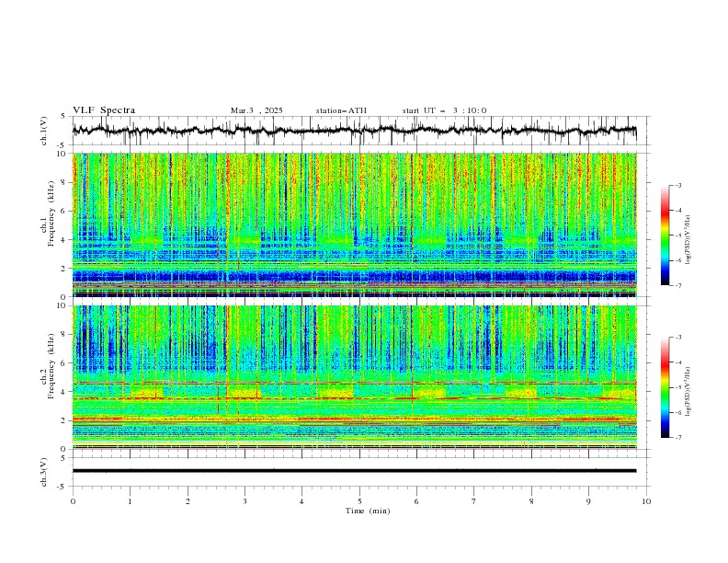This screenshot has height=563, width=728.
Task: Click the ch.3 flat black voltage trace
Action: (x=354, y=471)
